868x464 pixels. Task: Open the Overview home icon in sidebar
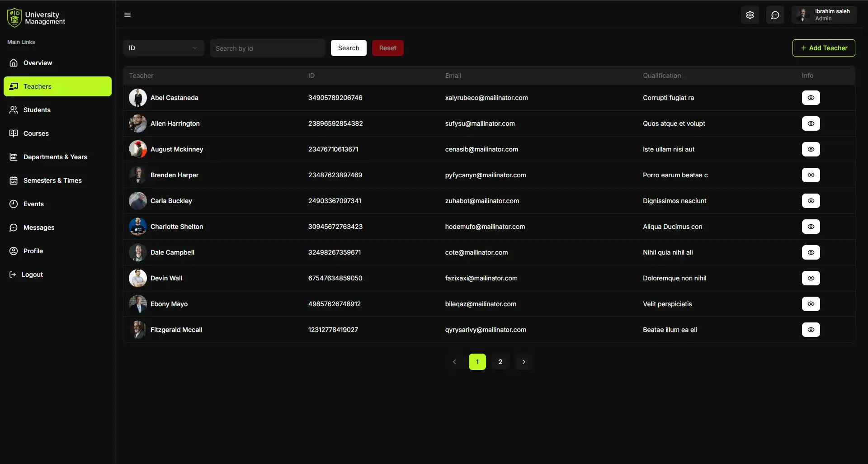14,63
